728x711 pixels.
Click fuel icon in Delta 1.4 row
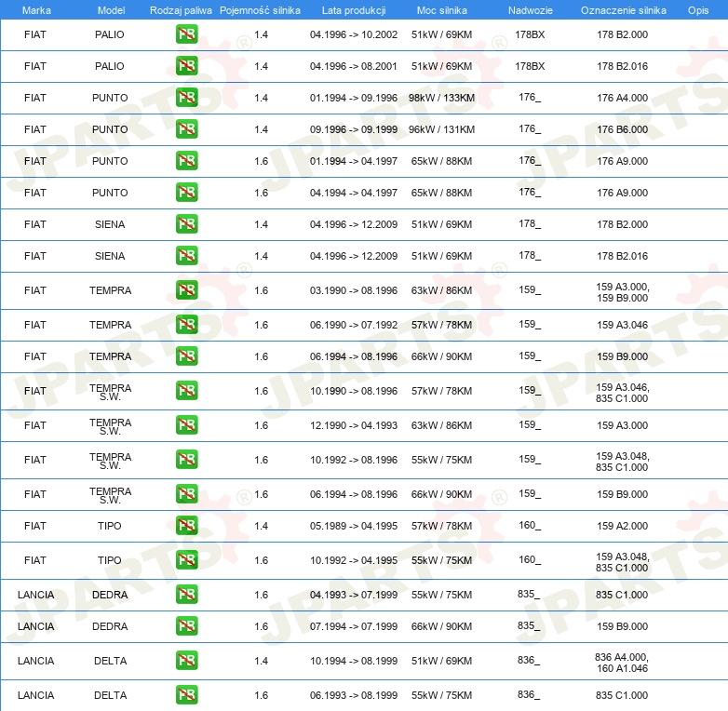(186, 661)
